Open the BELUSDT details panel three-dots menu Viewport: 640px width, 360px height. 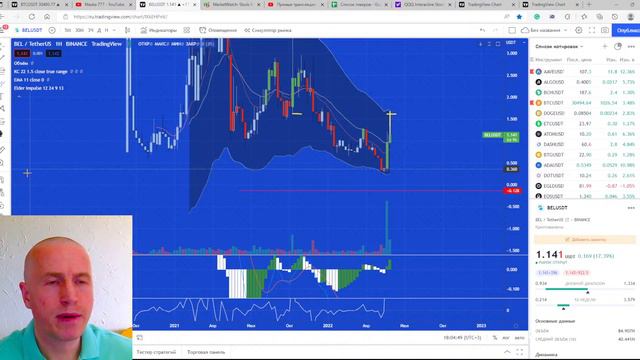pos(631,208)
